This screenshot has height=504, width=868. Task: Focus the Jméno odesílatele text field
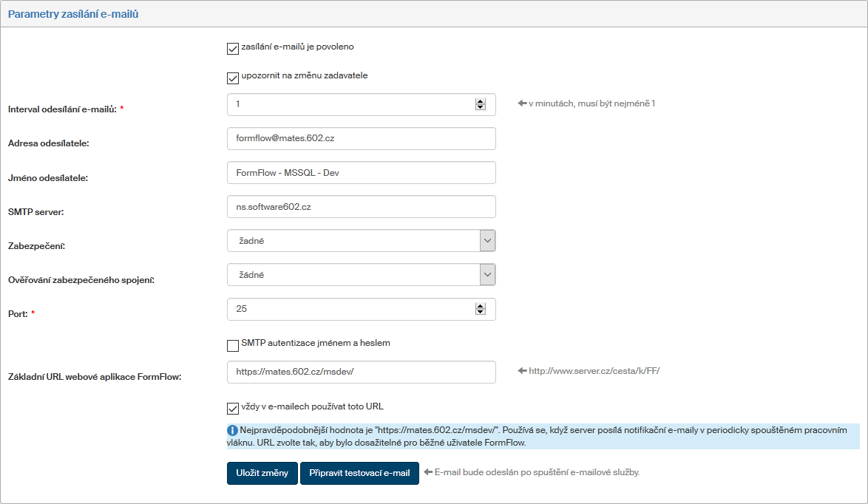pos(361,173)
